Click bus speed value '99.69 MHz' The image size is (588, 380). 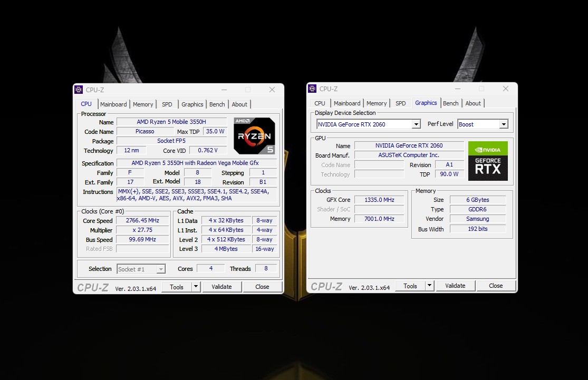142,239
